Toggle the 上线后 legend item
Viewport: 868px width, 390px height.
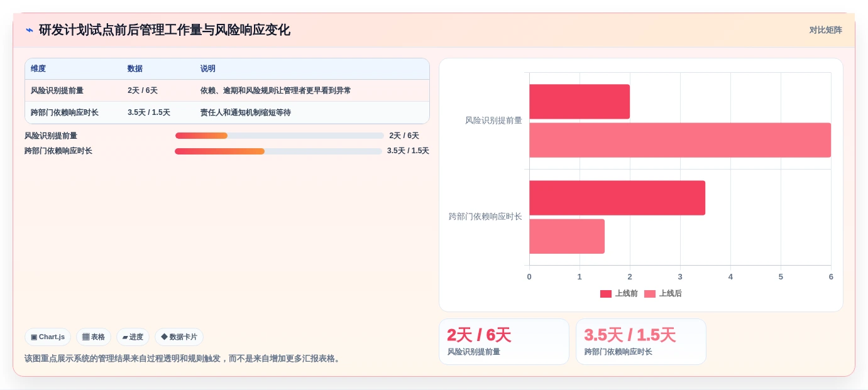(663, 293)
